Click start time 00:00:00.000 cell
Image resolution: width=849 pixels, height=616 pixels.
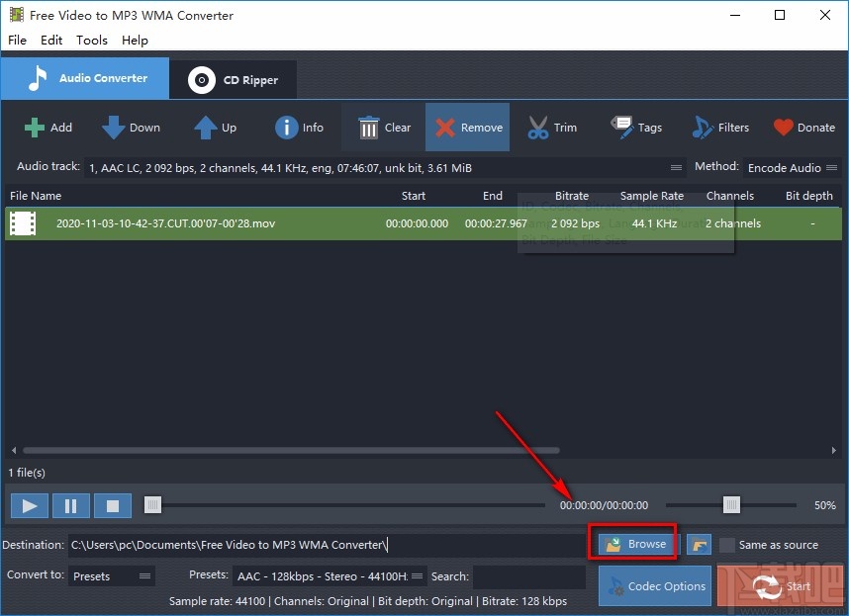pyautogui.click(x=417, y=223)
